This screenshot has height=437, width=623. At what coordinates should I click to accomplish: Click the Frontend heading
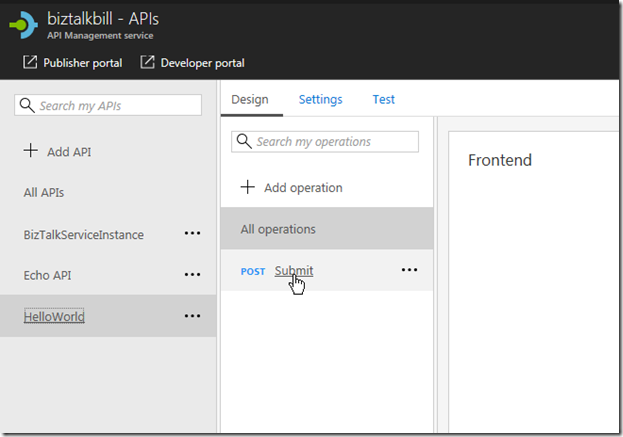click(500, 160)
